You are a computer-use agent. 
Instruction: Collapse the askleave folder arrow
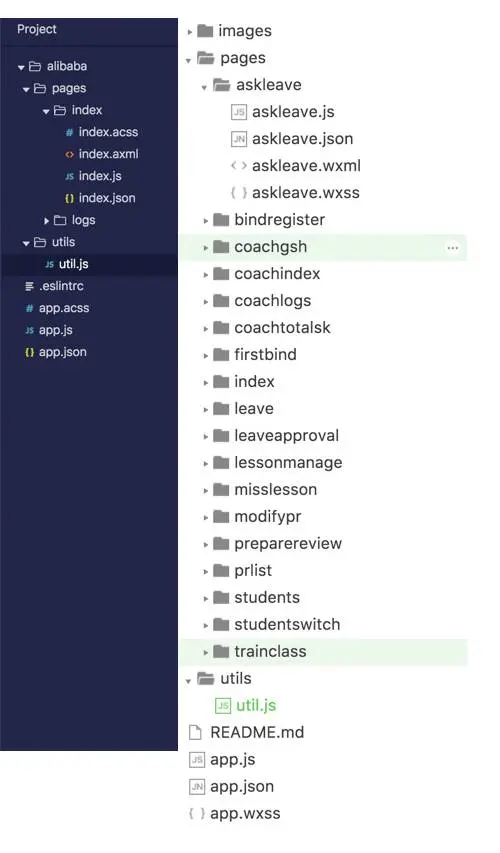pyautogui.click(x=204, y=86)
